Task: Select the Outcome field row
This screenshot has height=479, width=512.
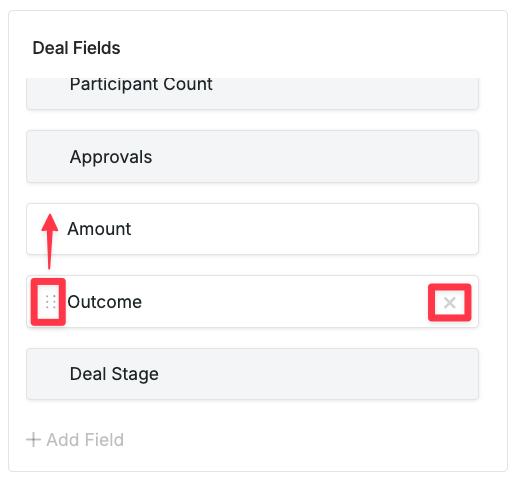Action: 252,302
